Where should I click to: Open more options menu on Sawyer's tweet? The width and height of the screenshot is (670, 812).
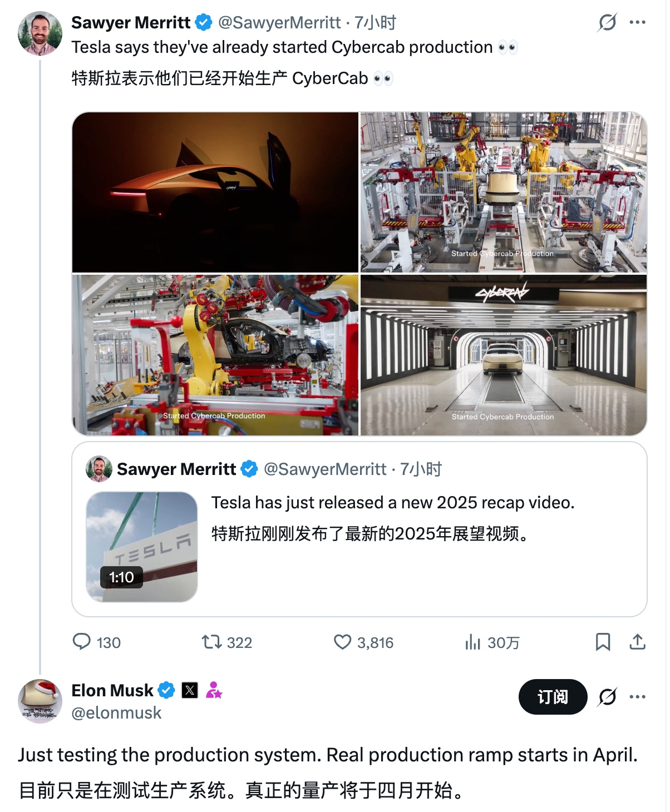[x=637, y=23]
